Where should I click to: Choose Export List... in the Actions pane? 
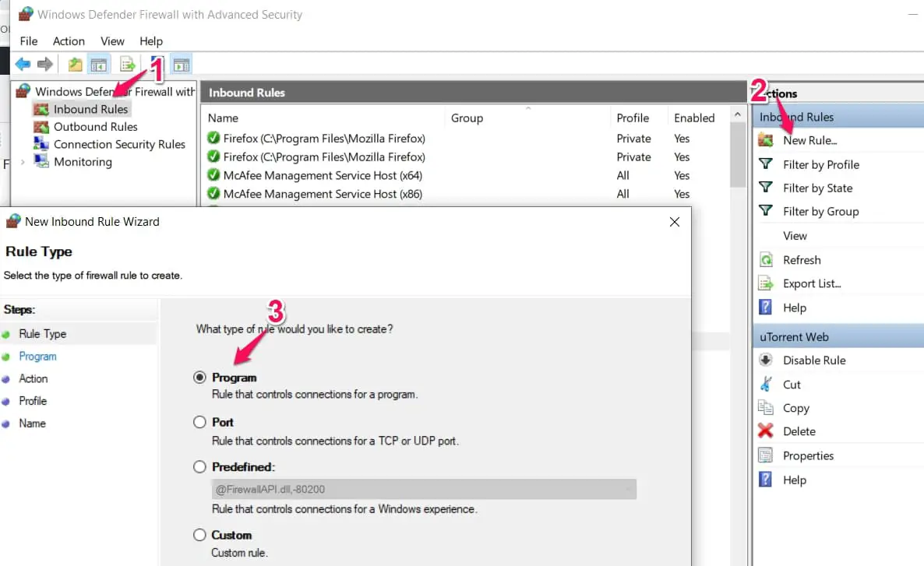[812, 283]
